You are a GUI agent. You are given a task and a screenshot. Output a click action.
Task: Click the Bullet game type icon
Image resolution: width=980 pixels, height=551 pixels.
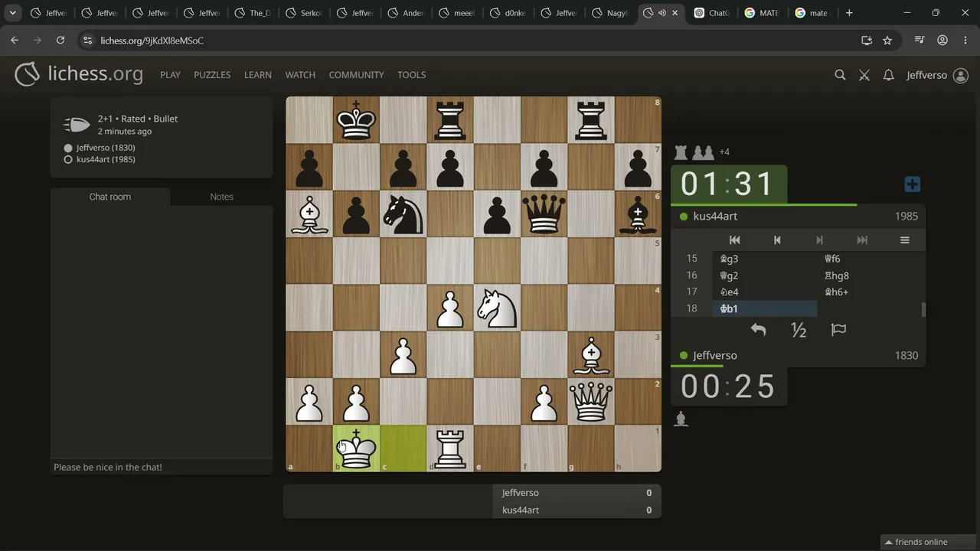click(77, 125)
